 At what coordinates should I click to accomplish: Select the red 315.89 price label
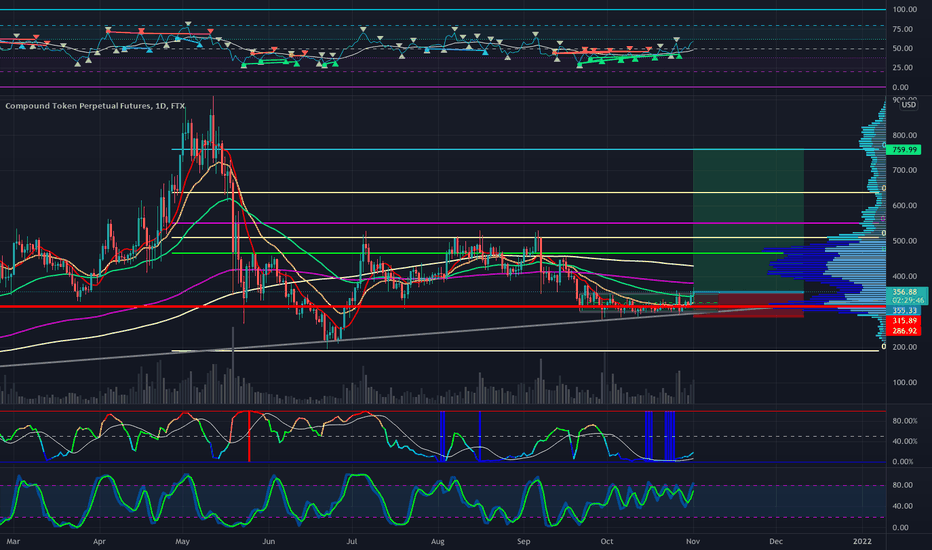pyautogui.click(x=903, y=320)
